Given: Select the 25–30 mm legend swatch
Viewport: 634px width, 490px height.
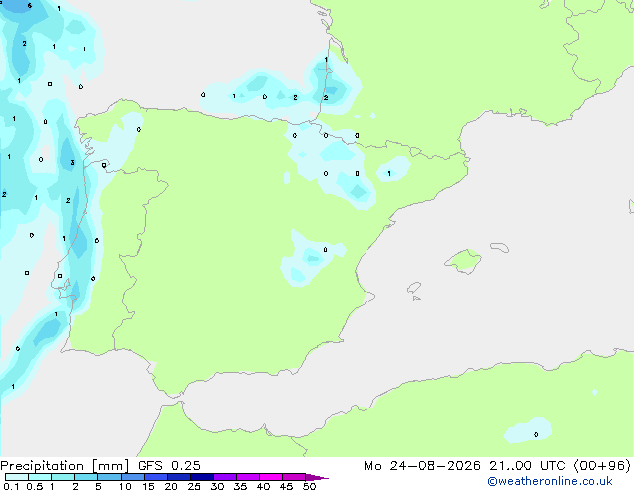Looking at the screenshot, I should coord(202,477).
